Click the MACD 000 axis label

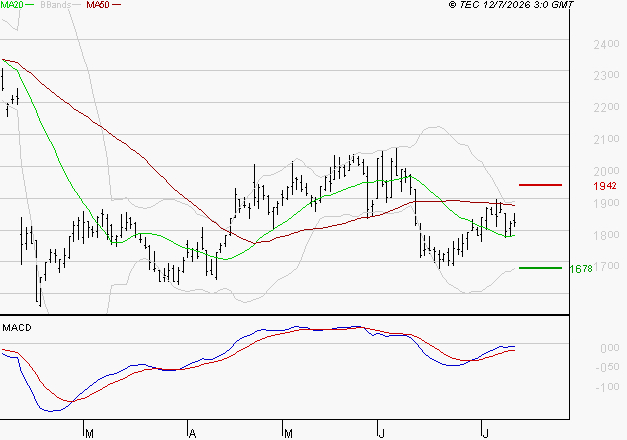610,348
